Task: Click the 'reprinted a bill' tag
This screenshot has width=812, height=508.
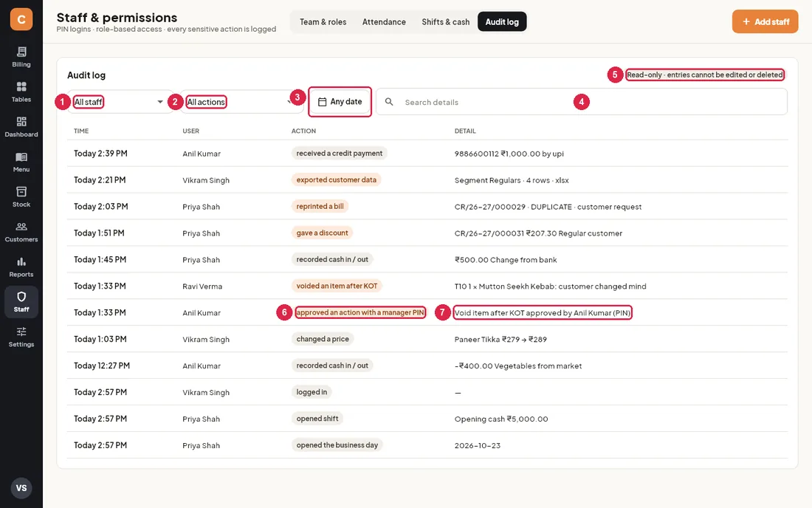Action: [x=320, y=206]
